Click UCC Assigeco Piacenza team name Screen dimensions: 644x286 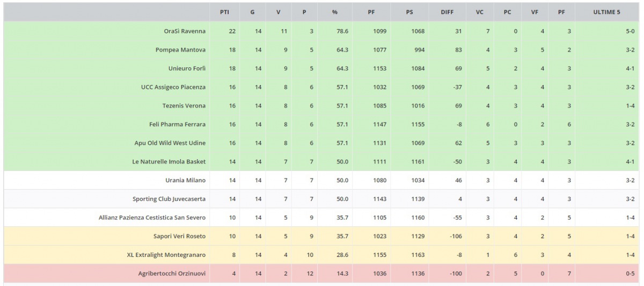coord(173,87)
